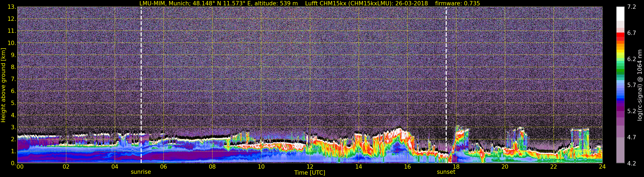
Task: Click the '22' time axis tick label
Action: click(554, 167)
